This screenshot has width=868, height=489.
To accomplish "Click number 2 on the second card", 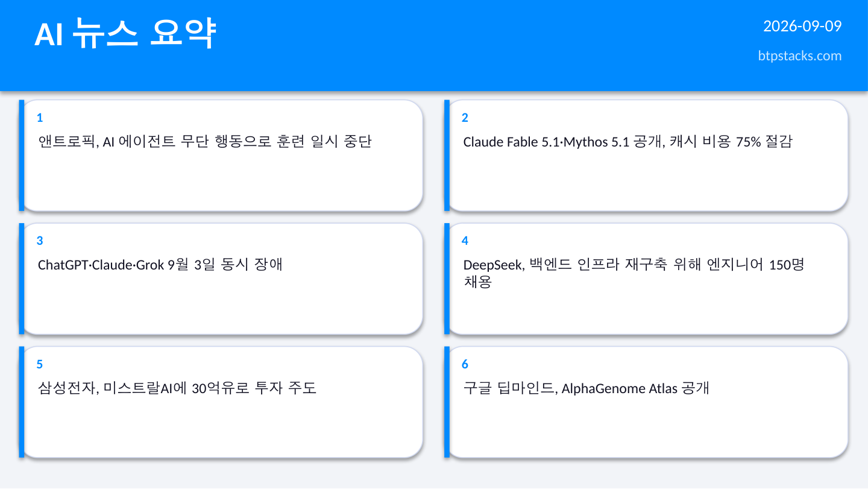I will [465, 118].
